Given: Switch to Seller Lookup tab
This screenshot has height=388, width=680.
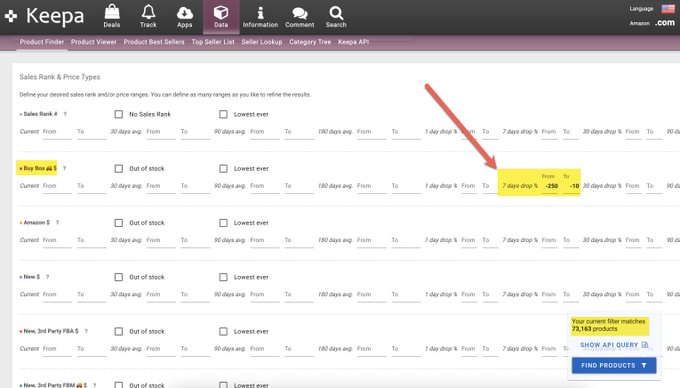Looking at the screenshot, I should pyautogui.click(x=262, y=42).
